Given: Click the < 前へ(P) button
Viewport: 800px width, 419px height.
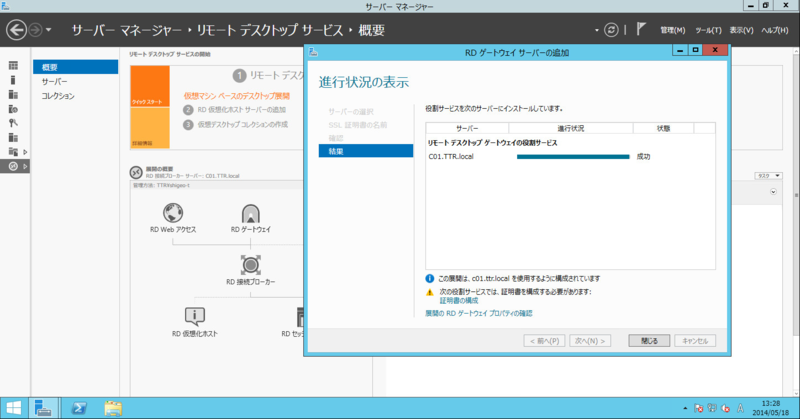Looking at the screenshot, I should (x=544, y=340).
